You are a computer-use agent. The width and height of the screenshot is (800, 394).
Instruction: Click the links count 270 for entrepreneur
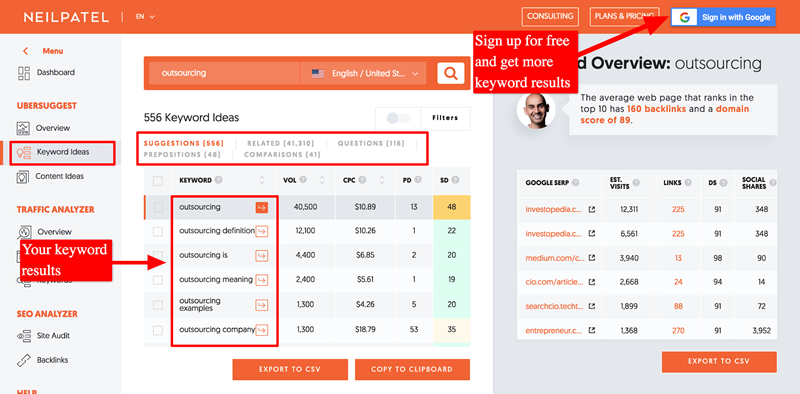pos(678,331)
